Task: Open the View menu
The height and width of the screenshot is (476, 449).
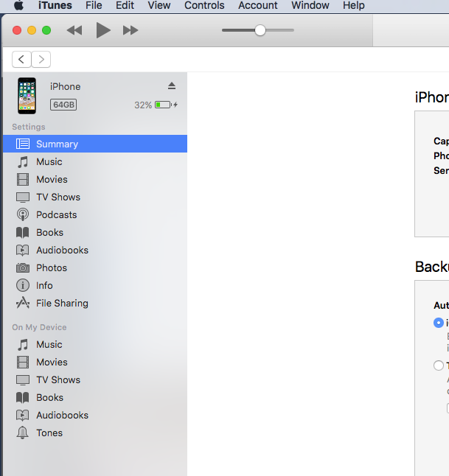Action: (159, 5)
